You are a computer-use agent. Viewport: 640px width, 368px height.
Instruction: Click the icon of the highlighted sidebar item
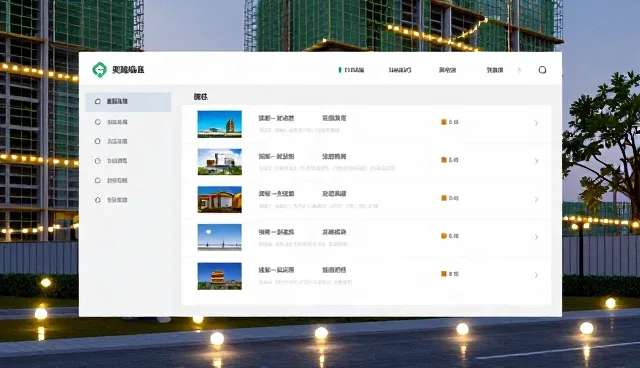click(x=98, y=101)
